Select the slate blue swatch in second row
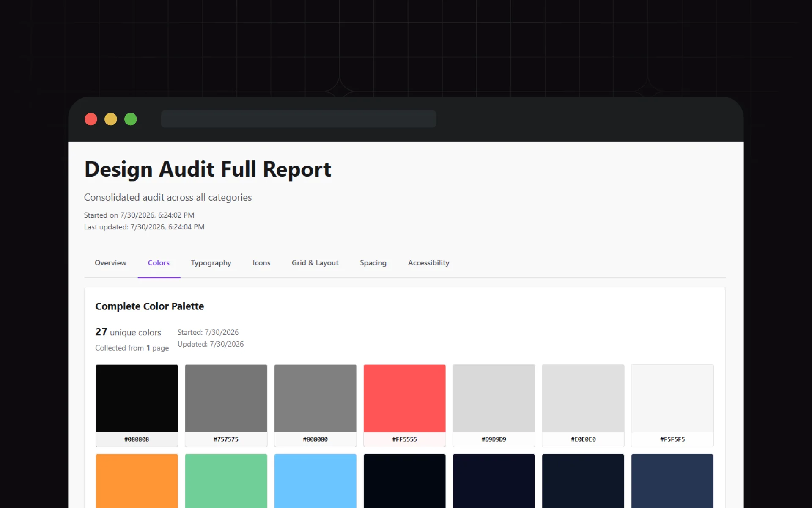The image size is (812, 508). (672, 481)
